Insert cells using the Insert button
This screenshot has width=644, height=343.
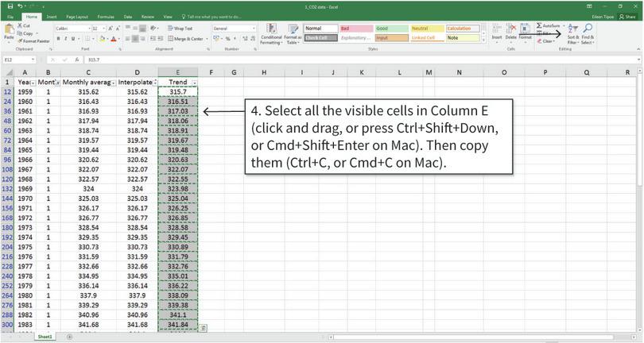click(x=497, y=33)
